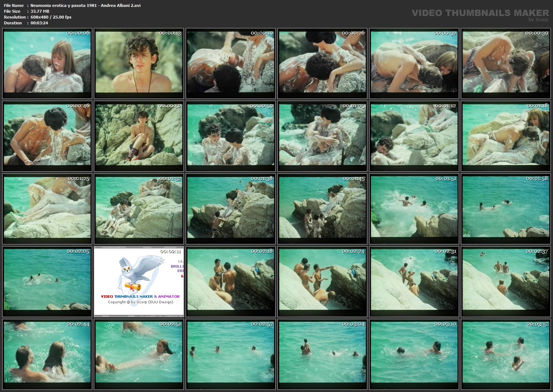Open the thumbnail labeled 00:01:25
553x392 pixels.
[x=47, y=209]
